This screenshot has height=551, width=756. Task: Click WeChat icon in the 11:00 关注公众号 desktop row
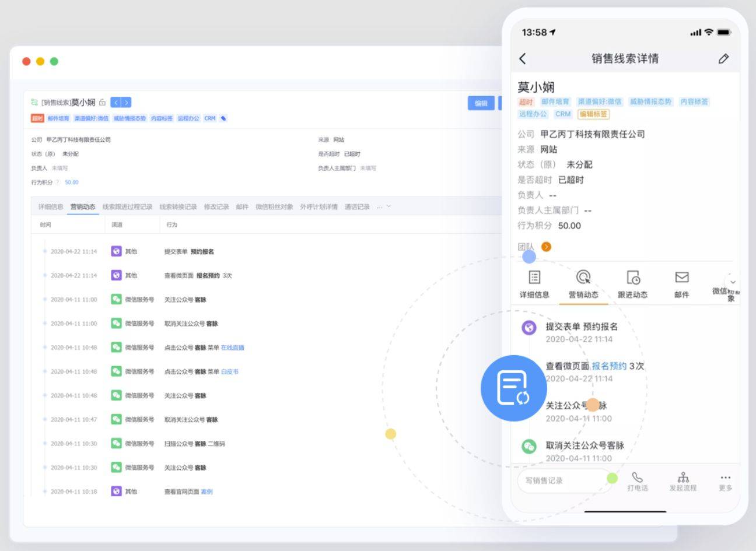tap(116, 299)
